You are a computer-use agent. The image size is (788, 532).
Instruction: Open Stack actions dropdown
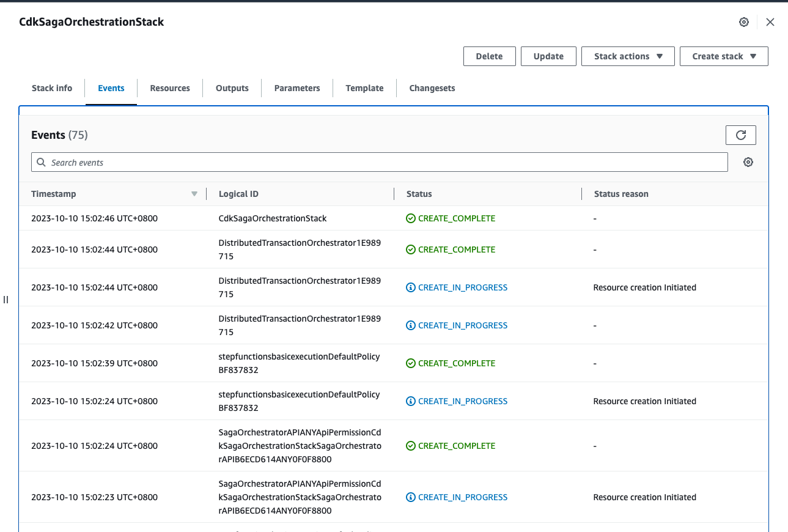point(628,56)
